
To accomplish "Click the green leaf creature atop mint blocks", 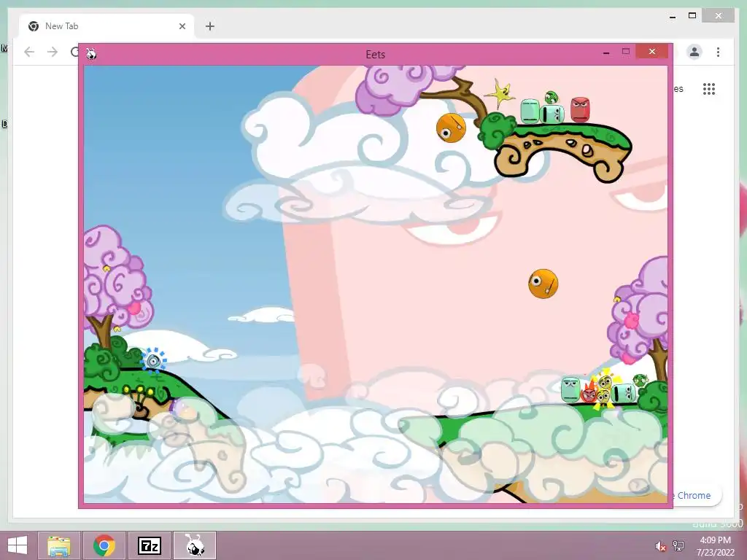I will click(x=551, y=98).
